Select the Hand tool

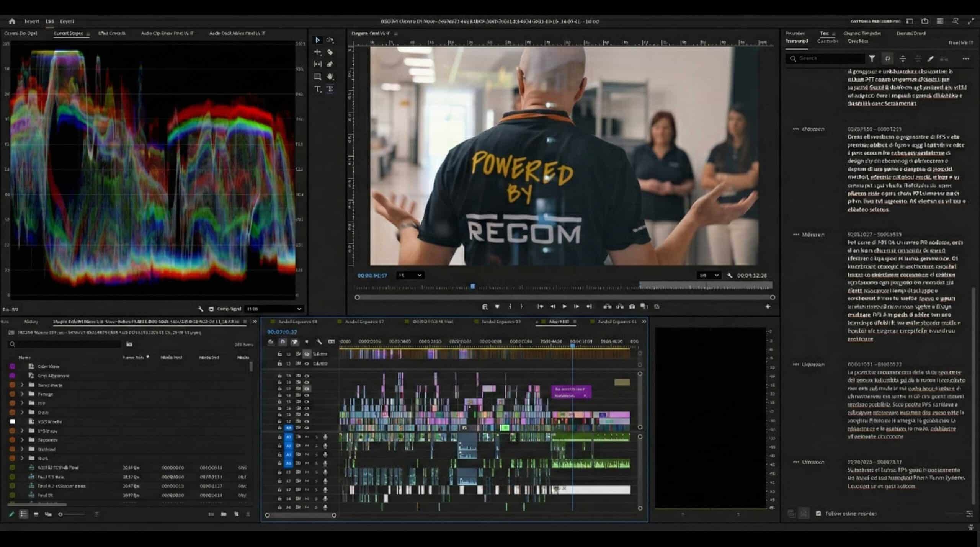330,77
